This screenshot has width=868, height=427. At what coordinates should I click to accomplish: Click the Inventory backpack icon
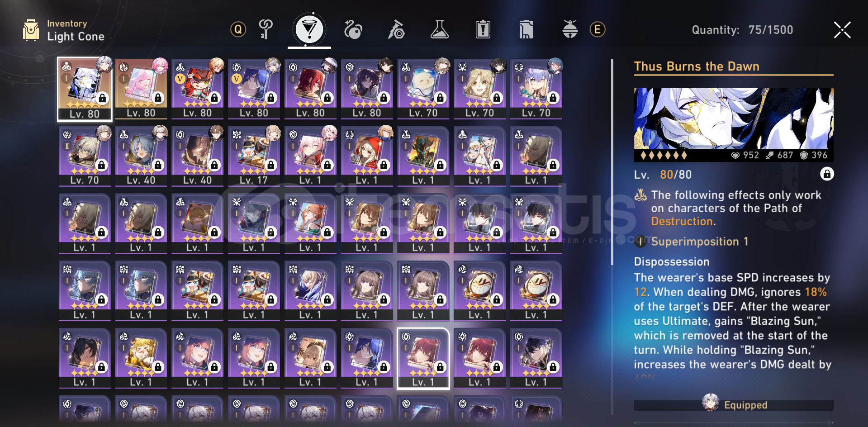(x=31, y=30)
